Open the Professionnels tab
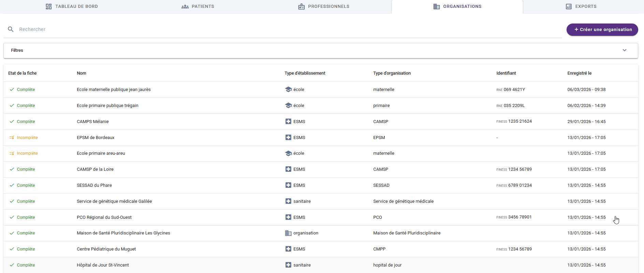 click(x=324, y=6)
